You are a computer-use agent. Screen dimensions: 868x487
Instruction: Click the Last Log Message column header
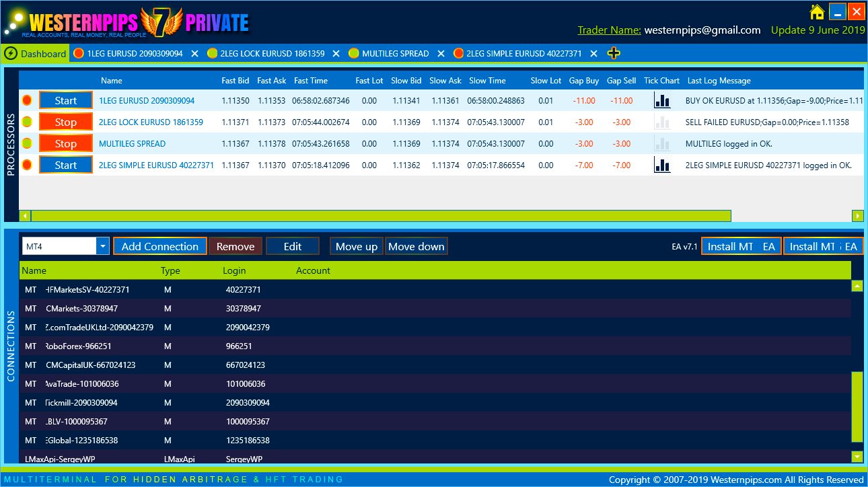pyautogui.click(x=719, y=81)
